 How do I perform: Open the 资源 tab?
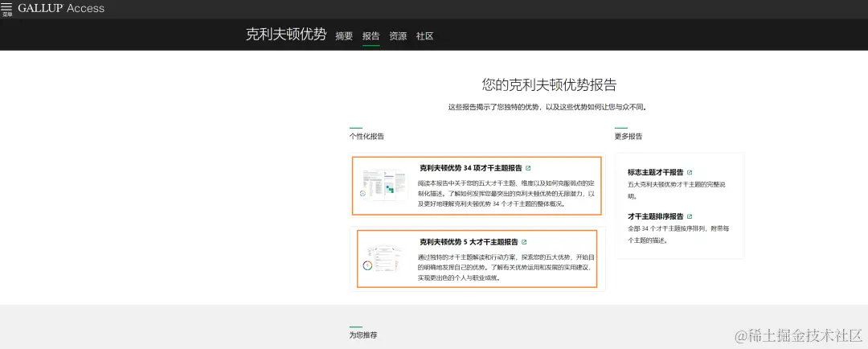point(398,36)
